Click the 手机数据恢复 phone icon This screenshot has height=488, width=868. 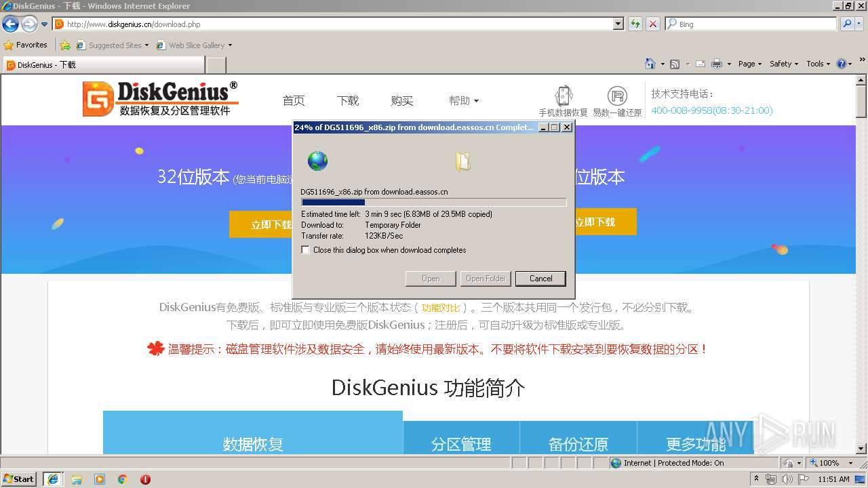click(564, 96)
